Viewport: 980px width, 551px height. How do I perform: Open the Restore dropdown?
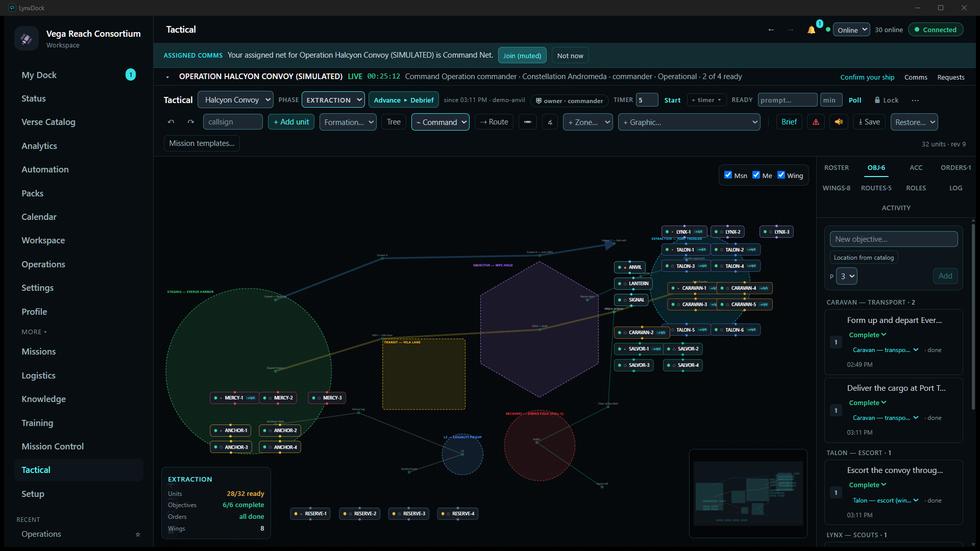click(x=914, y=122)
